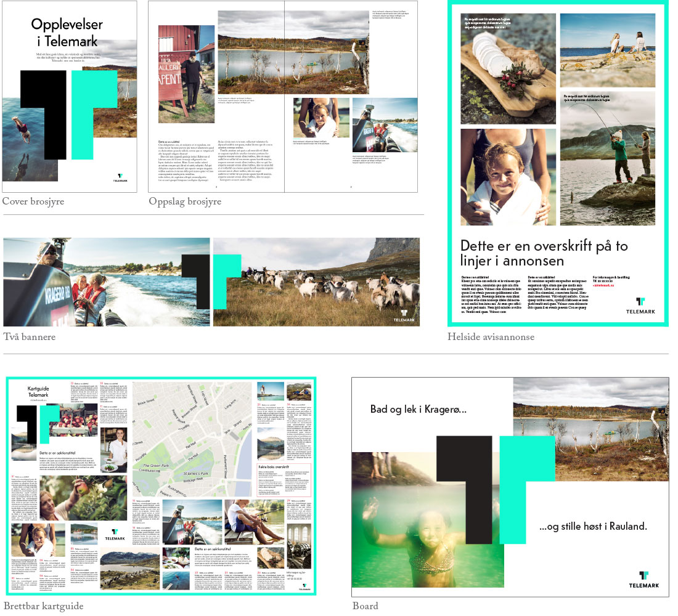This screenshot has width=678, height=616.
Task: Click the "Cover brosjyre" caption
Action: tap(33, 201)
